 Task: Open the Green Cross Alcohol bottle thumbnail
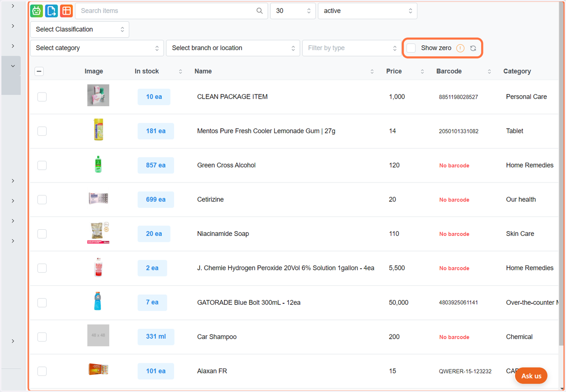(98, 164)
